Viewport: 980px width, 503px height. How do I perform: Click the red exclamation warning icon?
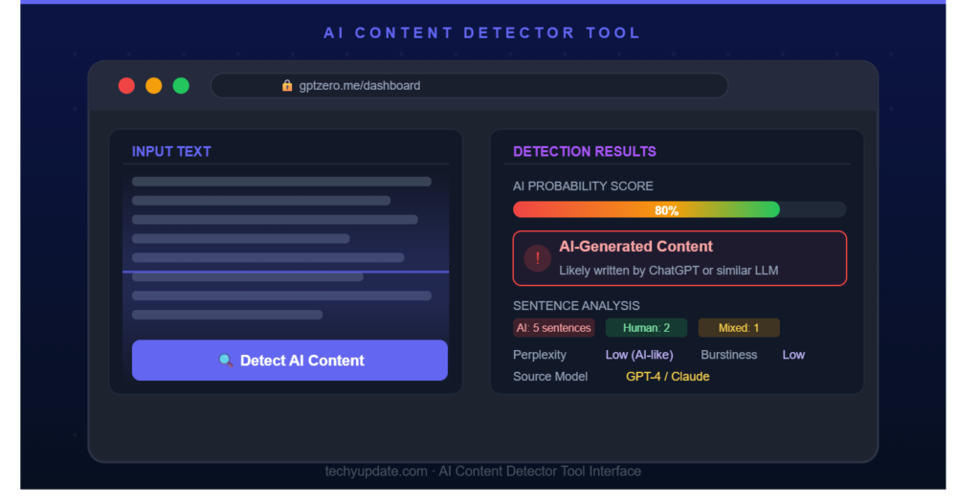coord(538,258)
